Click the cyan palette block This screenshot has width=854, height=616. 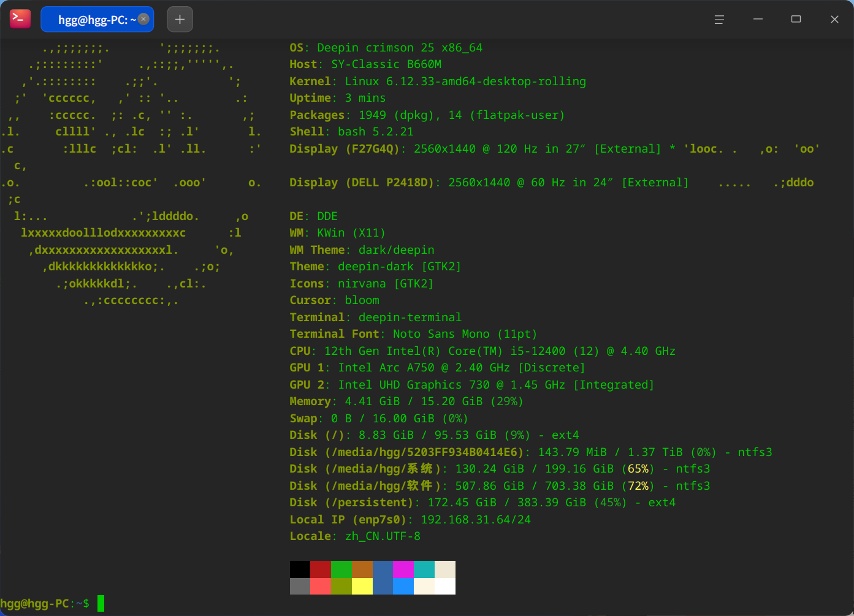(x=424, y=569)
